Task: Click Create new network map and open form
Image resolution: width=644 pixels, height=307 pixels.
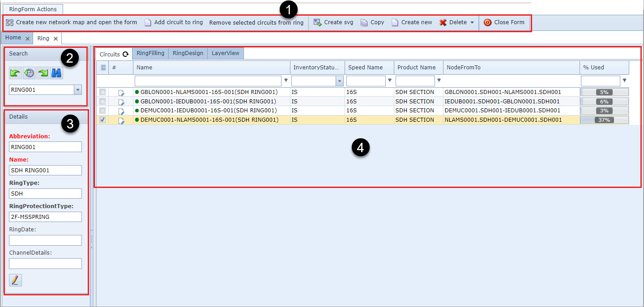Action: coord(72,22)
